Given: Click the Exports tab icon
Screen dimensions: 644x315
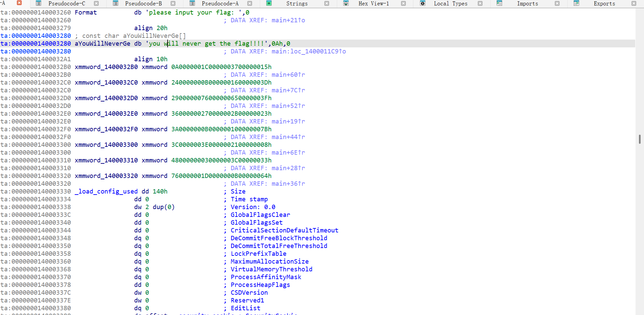Looking at the screenshot, I should coord(576,3).
